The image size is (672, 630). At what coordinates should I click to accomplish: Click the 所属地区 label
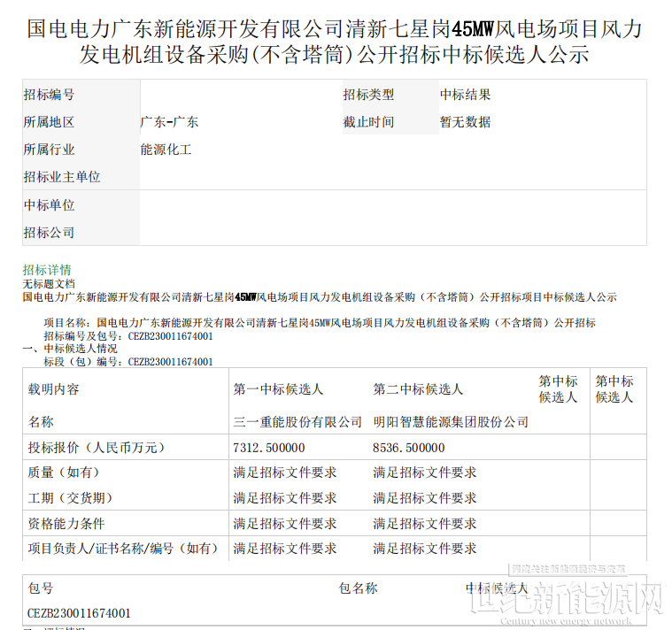pyautogui.click(x=49, y=122)
